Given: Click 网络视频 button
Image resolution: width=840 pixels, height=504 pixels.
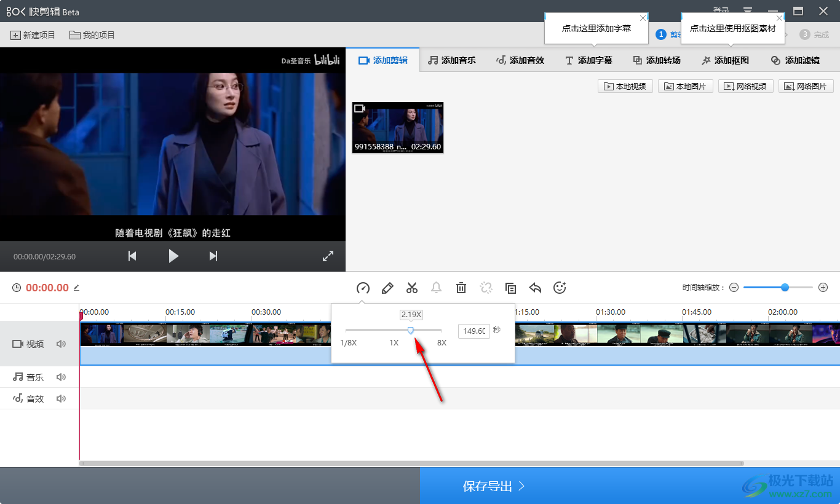Looking at the screenshot, I should point(746,87).
